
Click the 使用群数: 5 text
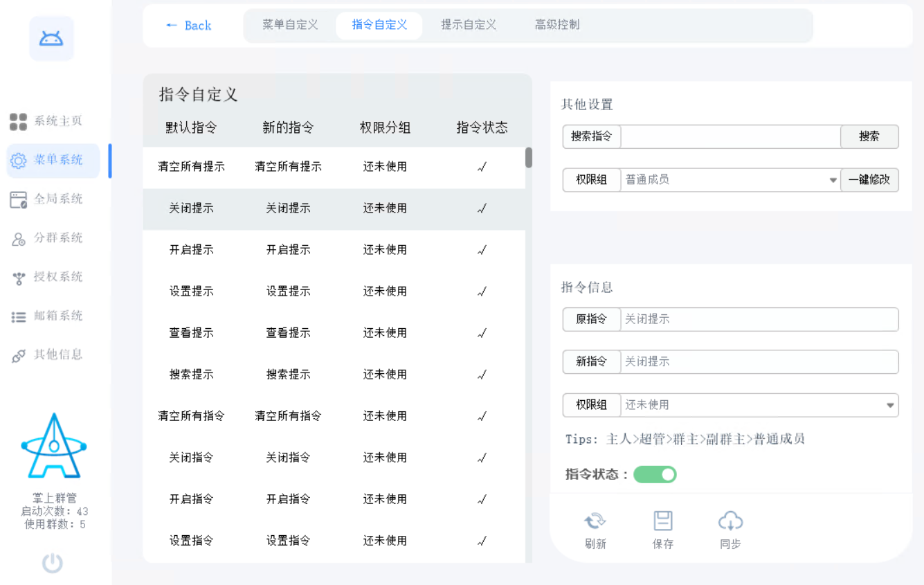point(55,525)
